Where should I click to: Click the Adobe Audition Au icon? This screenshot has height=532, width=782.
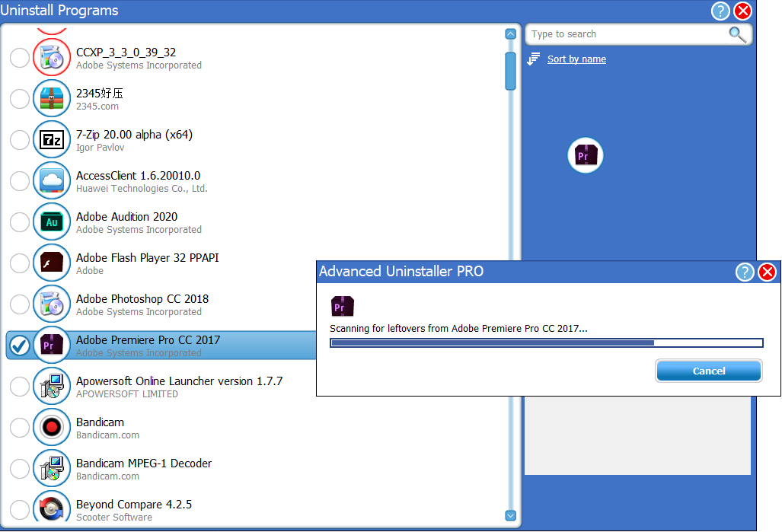click(51, 222)
